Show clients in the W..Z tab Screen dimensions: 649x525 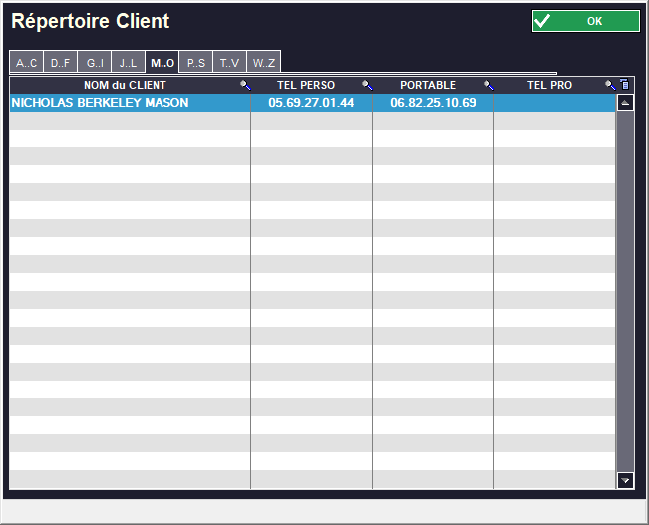tap(263, 63)
